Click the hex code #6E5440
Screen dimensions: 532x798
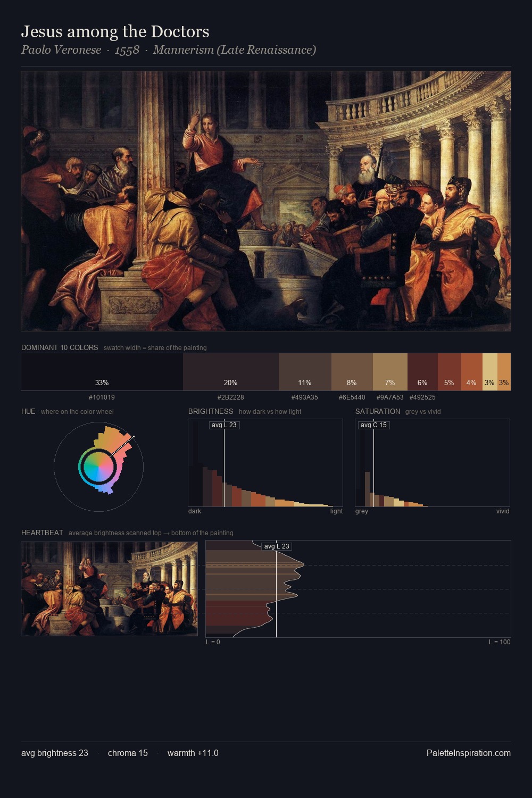coord(352,397)
